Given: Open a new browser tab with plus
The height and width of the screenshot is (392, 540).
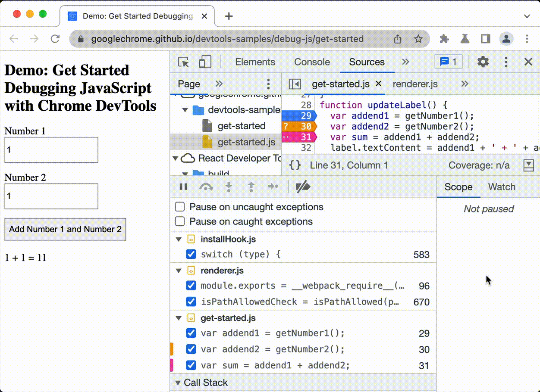Looking at the screenshot, I should 229,16.
